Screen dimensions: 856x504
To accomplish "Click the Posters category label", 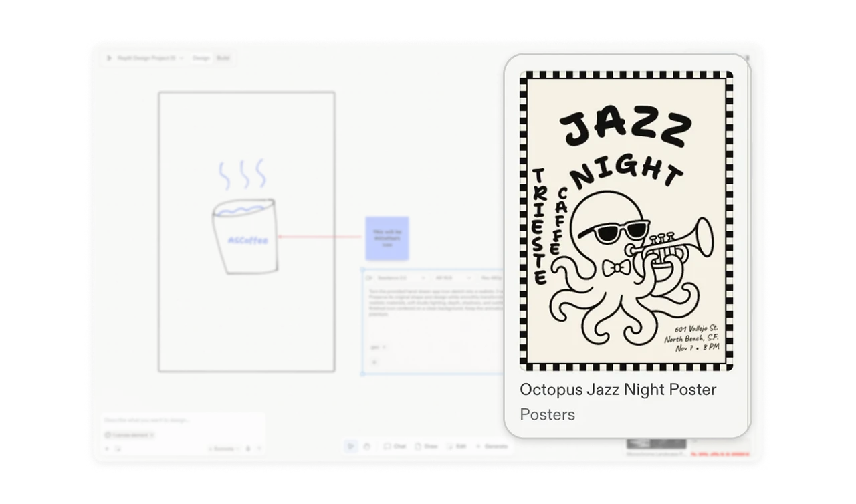I will (x=547, y=414).
